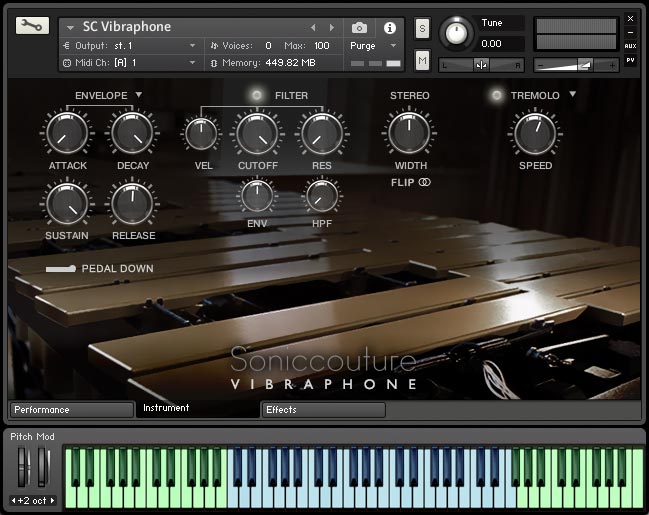Switch to the Performance tab

[72, 410]
